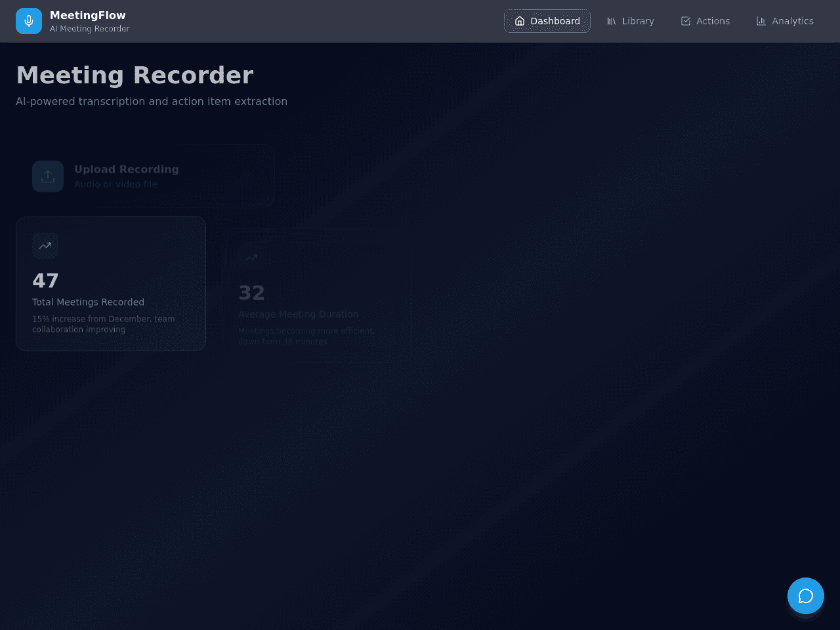Click the trend icon above 32
The height and width of the screenshot is (630, 840).
(251, 258)
